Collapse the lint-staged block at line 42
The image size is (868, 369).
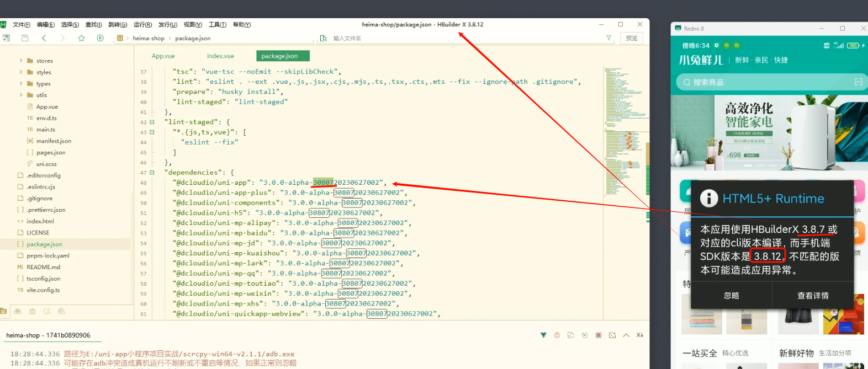click(x=152, y=122)
